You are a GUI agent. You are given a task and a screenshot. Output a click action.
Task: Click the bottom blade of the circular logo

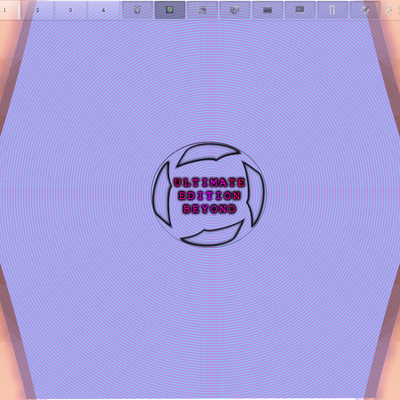coord(213,234)
